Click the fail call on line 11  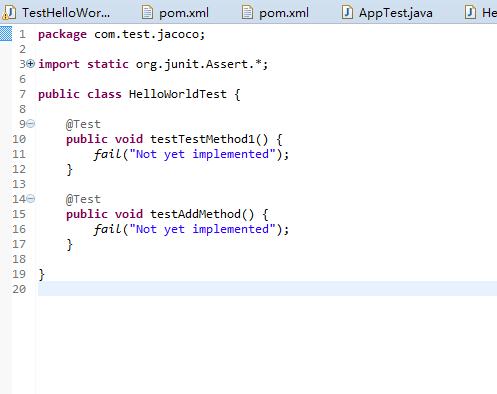[x=107, y=154]
